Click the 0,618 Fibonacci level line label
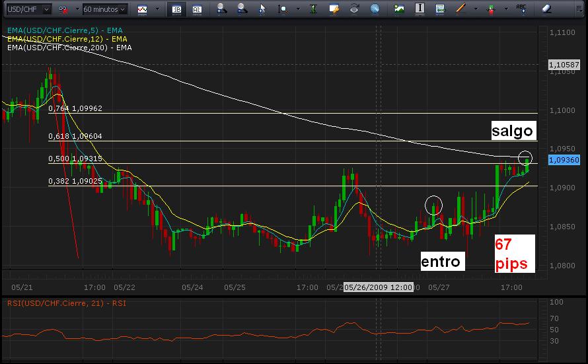This screenshot has height=364, width=588. [75, 136]
